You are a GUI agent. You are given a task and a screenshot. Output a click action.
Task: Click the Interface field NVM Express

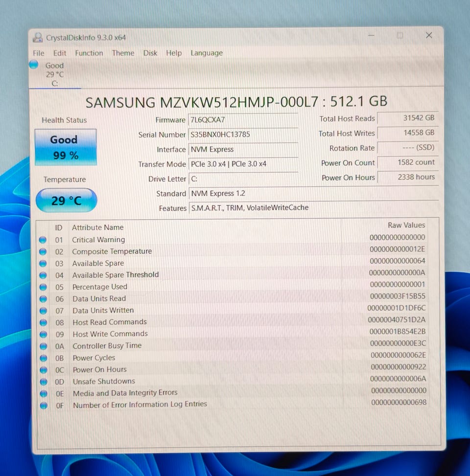243,149
